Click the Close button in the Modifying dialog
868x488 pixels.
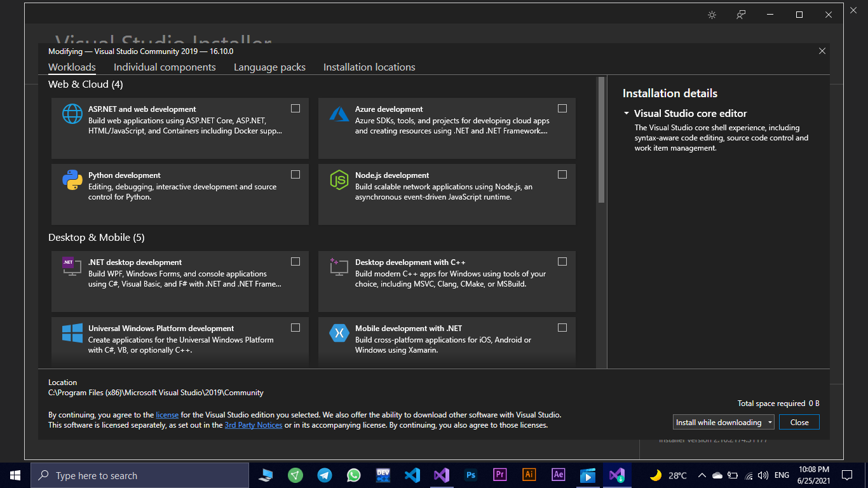[x=799, y=423]
